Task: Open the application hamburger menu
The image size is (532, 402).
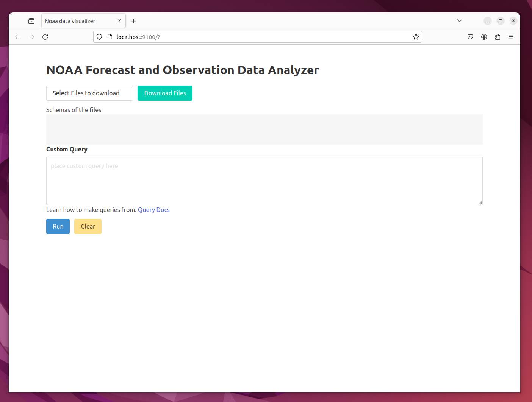Action: click(511, 37)
